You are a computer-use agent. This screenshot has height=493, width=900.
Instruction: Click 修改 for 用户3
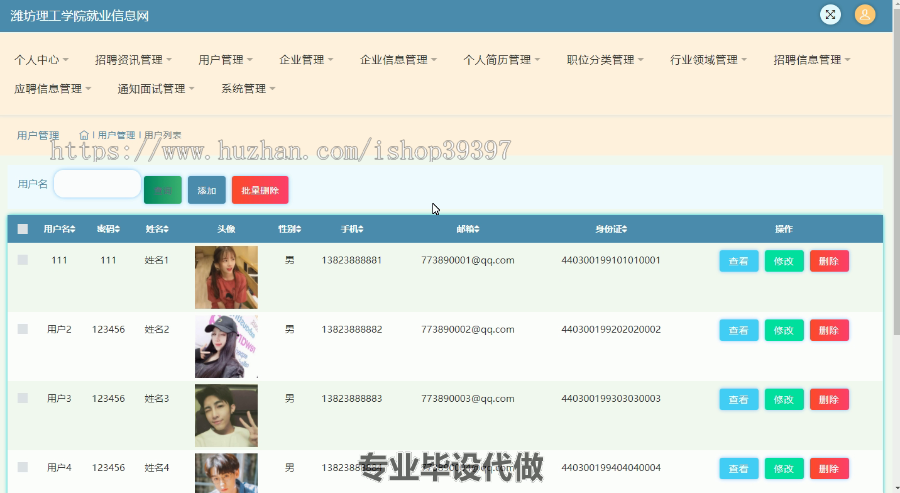click(x=784, y=399)
